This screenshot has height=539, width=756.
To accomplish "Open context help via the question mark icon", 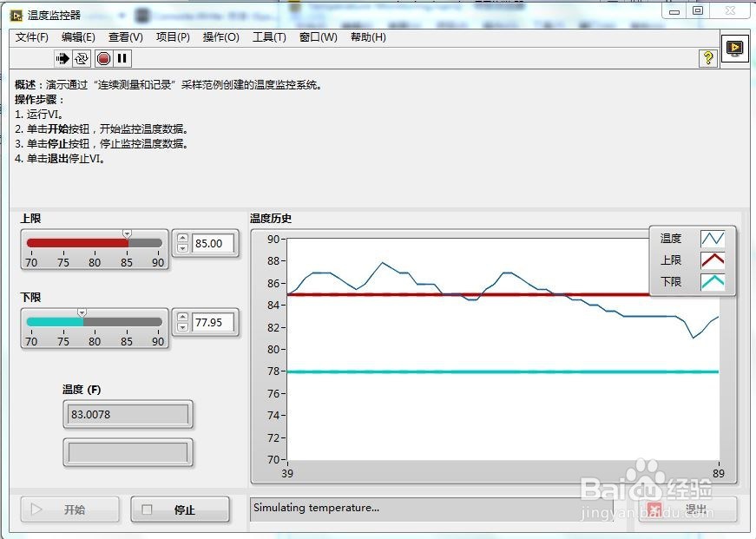I will 710,59.
